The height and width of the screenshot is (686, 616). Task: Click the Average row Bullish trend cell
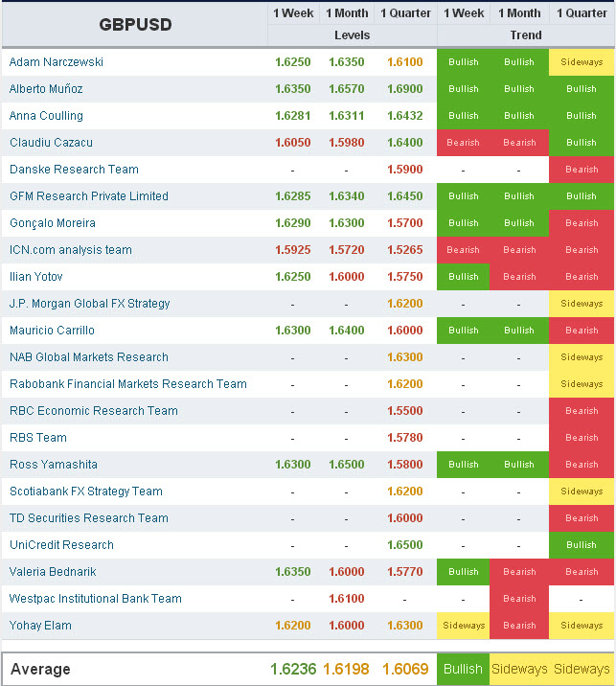pyautogui.click(x=464, y=670)
